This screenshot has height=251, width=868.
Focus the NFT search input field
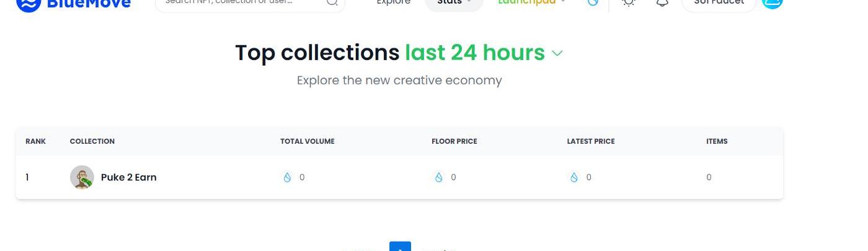(x=239, y=2)
